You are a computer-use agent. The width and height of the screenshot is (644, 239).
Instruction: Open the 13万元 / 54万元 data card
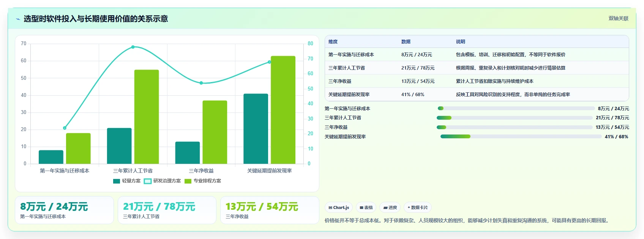pos(270,210)
